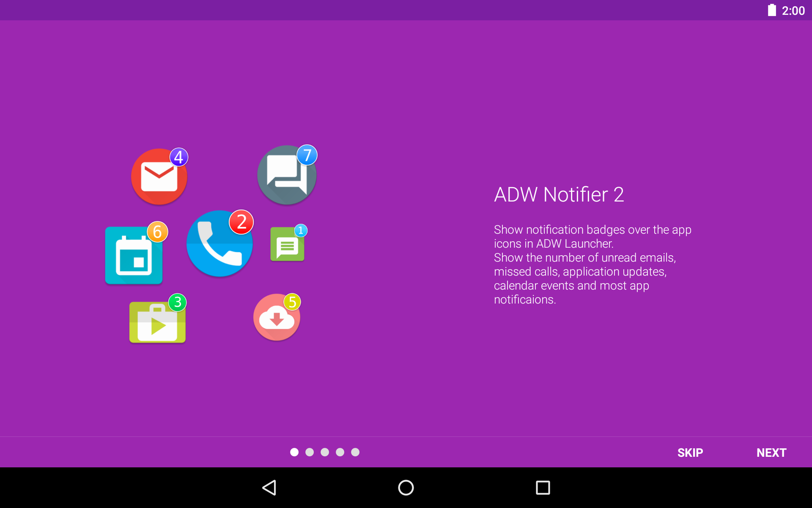Tap the battery icon in status bar
The height and width of the screenshot is (508, 812).
coord(772,10)
